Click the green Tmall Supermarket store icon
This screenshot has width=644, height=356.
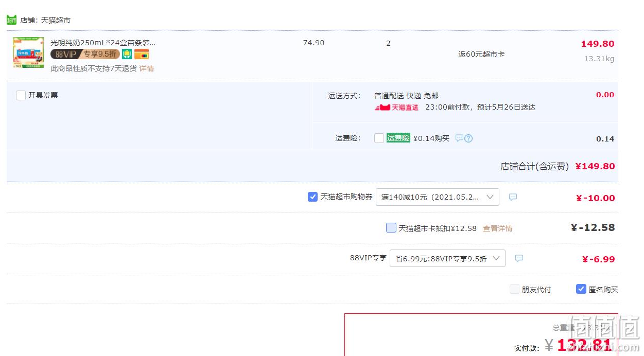(11, 20)
